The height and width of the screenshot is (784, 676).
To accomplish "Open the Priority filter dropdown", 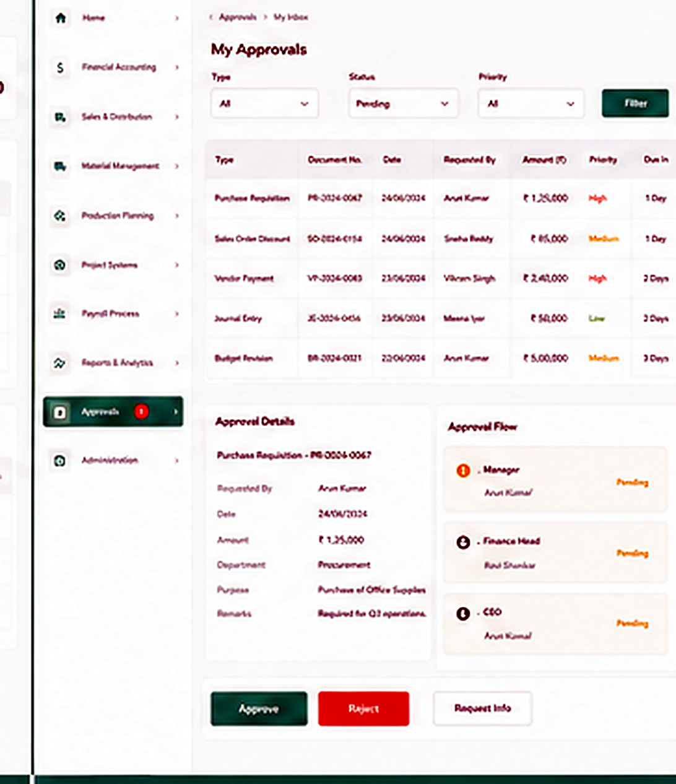I will coord(531,103).
